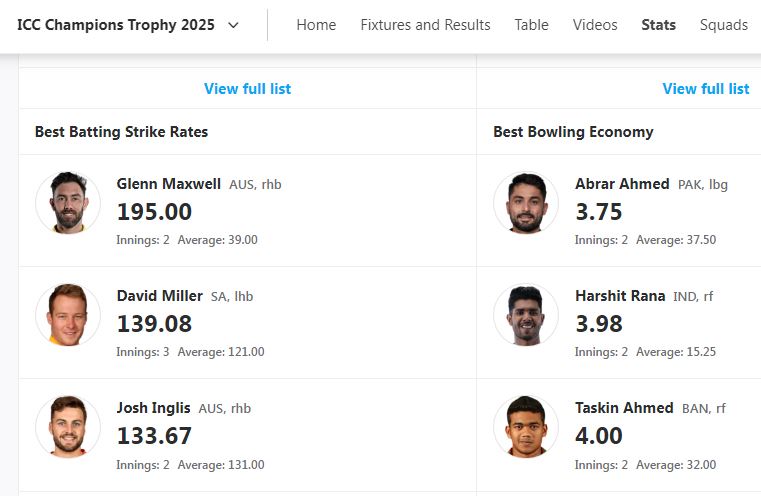Click Glenn Maxwell's profile photo
The image size is (761, 496).
click(x=68, y=204)
